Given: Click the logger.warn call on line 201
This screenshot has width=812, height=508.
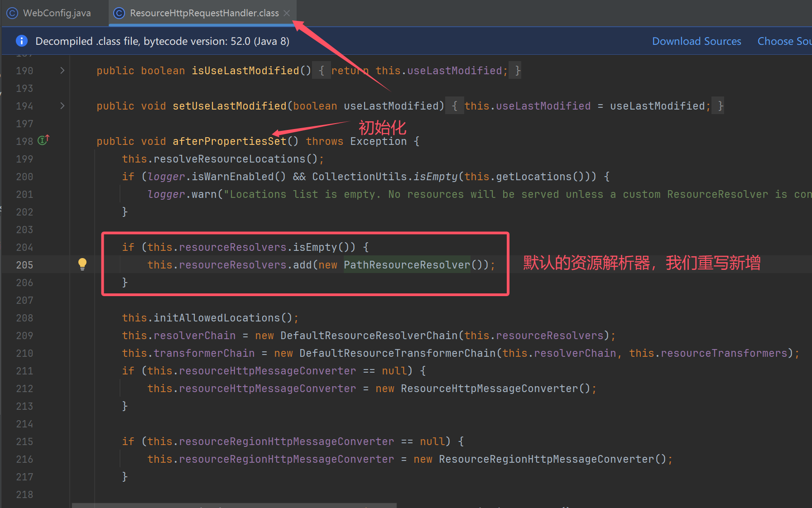Looking at the screenshot, I should 182,194.
